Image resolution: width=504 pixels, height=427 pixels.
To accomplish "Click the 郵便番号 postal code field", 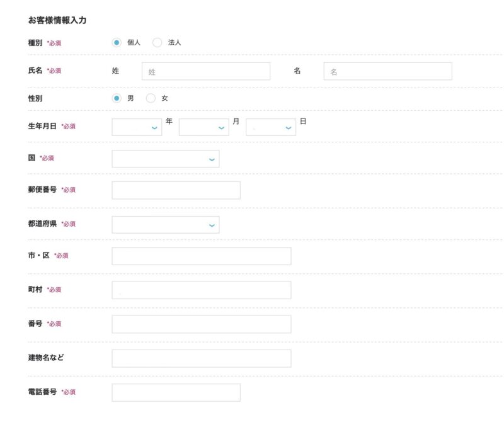I will 176,190.
